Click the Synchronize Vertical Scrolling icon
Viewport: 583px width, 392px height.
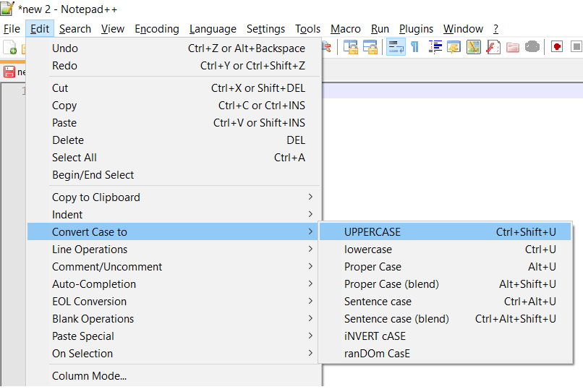(351, 47)
